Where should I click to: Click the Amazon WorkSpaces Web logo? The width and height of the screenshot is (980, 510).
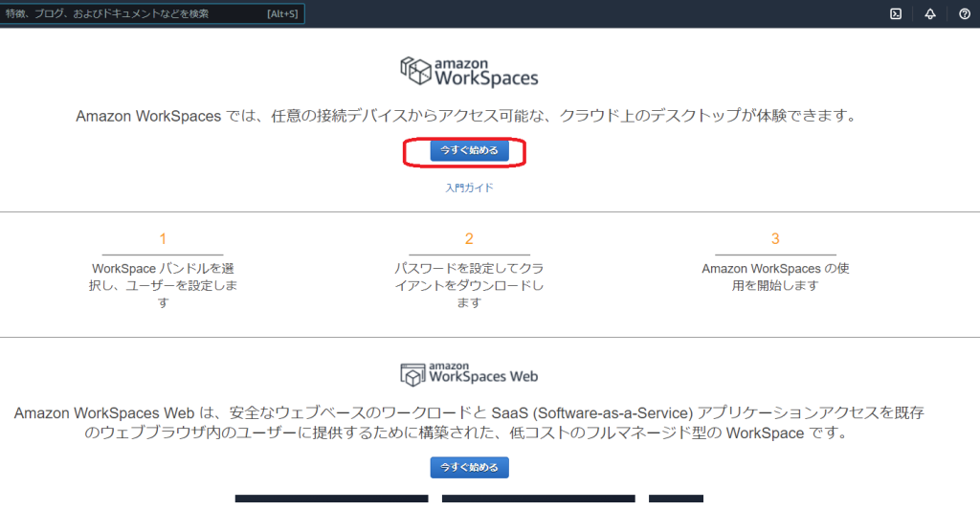point(469,373)
